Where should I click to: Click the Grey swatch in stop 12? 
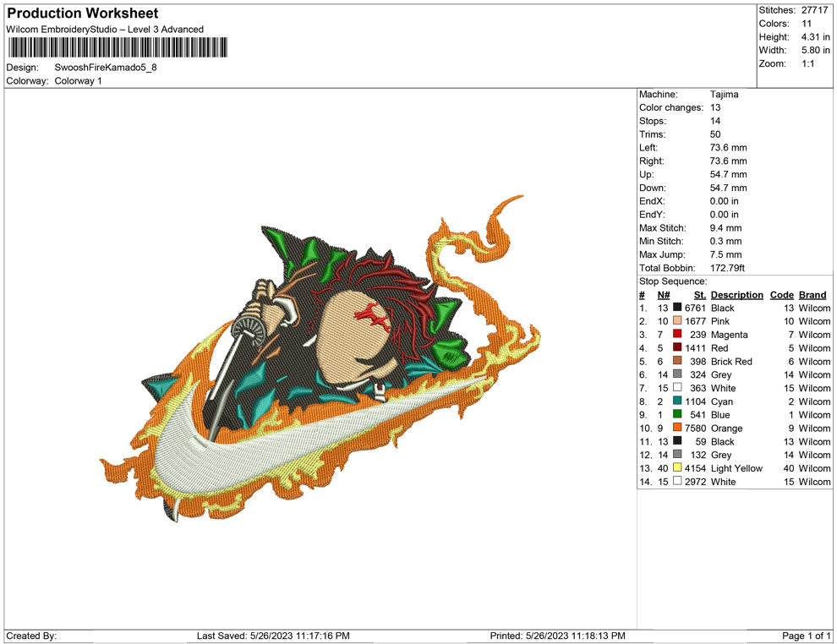[677, 454]
